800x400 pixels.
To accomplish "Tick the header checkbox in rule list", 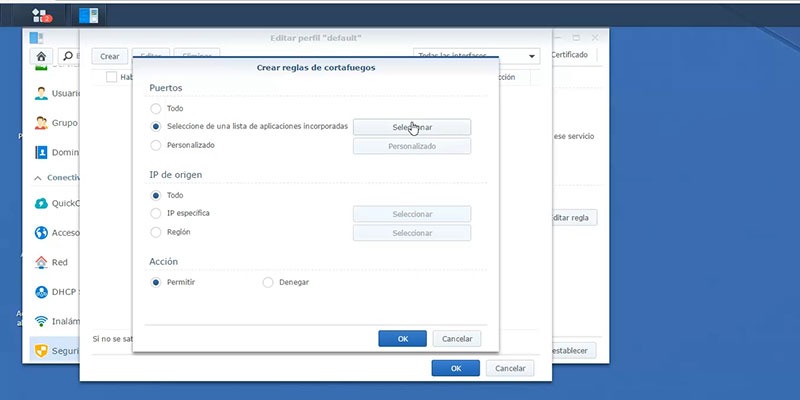I will [112, 77].
